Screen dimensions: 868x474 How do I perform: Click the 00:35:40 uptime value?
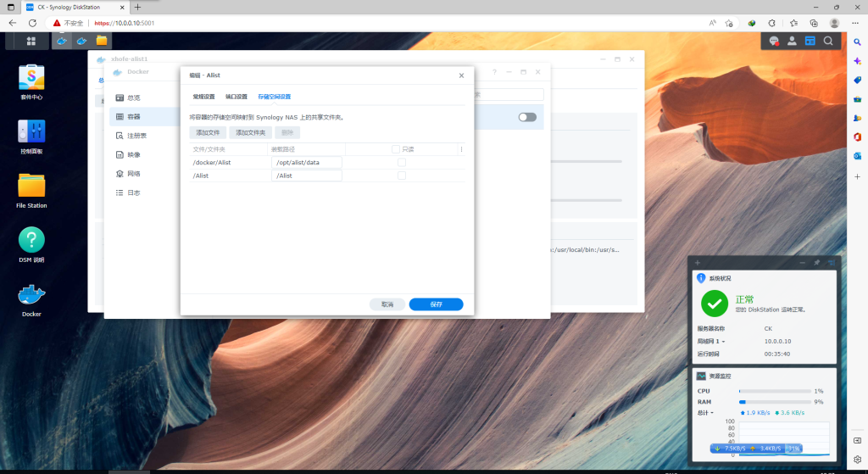pos(777,354)
